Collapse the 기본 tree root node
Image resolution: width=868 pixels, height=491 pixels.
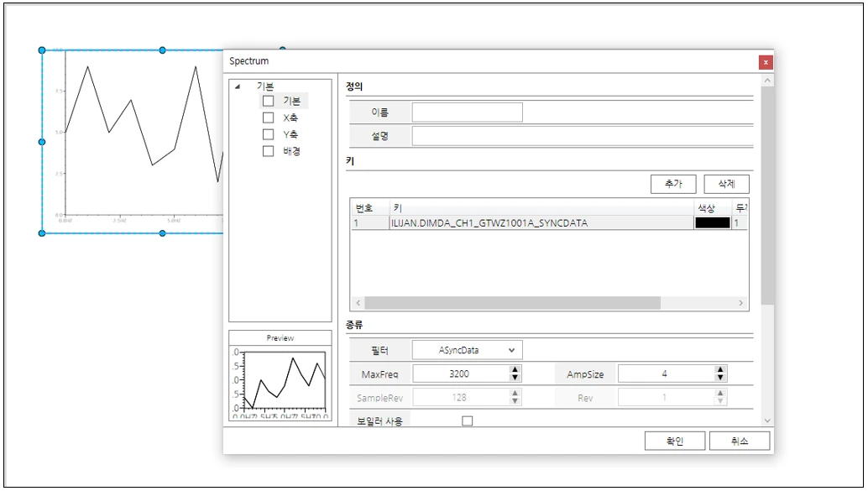coord(238,86)
